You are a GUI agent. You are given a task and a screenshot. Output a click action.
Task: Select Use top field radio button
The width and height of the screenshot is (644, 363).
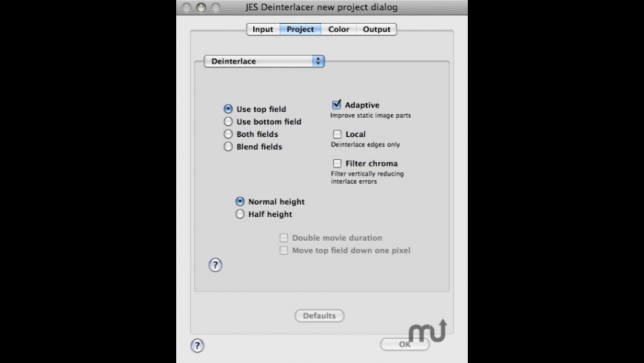[x=228, y=109]
